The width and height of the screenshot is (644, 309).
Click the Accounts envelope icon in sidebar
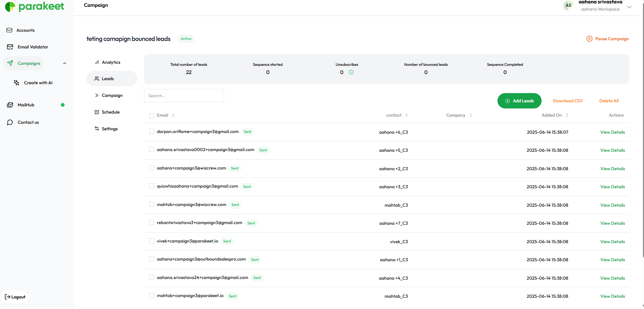(10, 30)
